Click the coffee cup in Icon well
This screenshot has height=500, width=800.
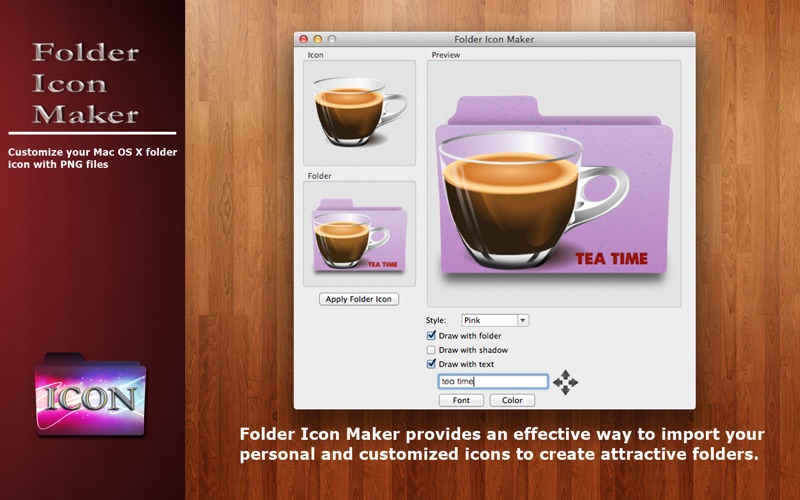click(x=360, y=112)
